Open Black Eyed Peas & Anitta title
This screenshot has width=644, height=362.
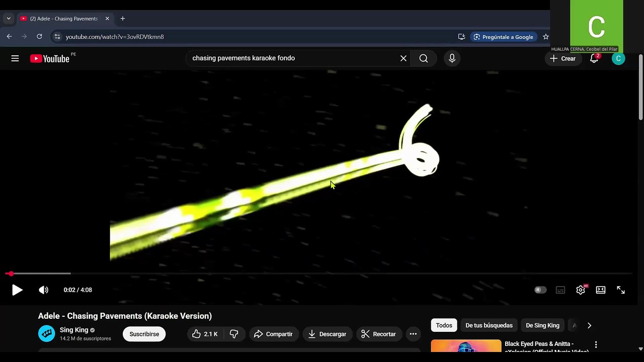tap(546, 347)
